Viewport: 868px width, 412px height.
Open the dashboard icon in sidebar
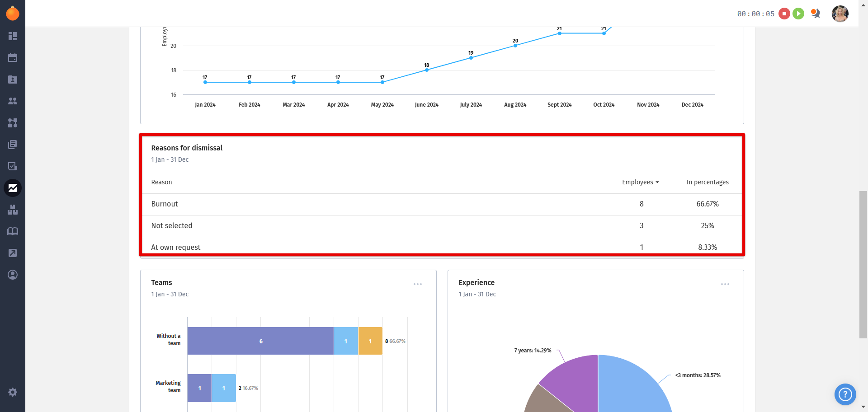click(x=13, y=36)
